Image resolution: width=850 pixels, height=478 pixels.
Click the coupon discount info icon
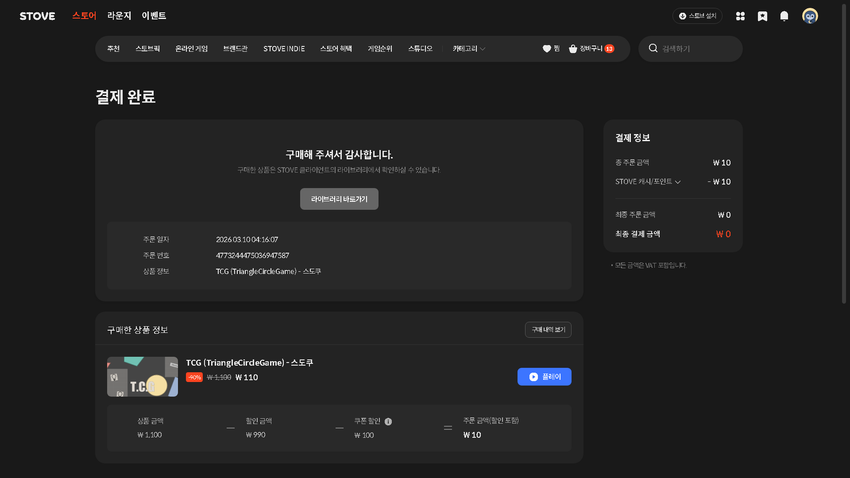[x=388, y=421]
